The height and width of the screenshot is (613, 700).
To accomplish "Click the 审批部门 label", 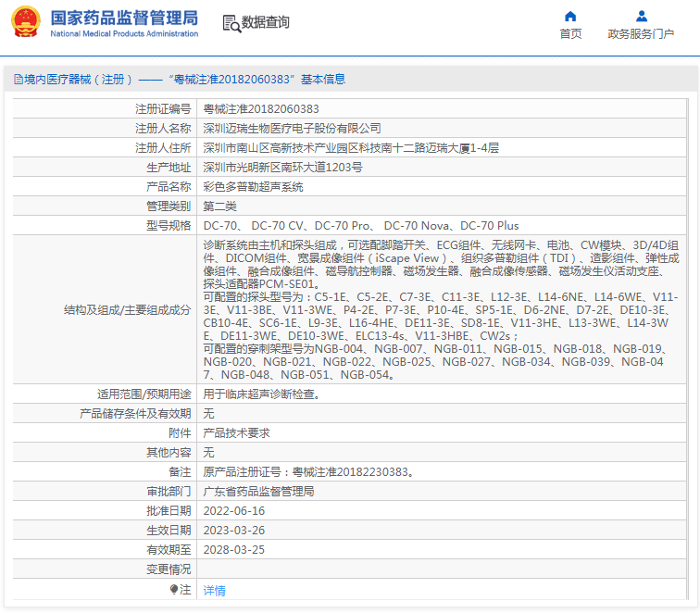I will point(169,492).
